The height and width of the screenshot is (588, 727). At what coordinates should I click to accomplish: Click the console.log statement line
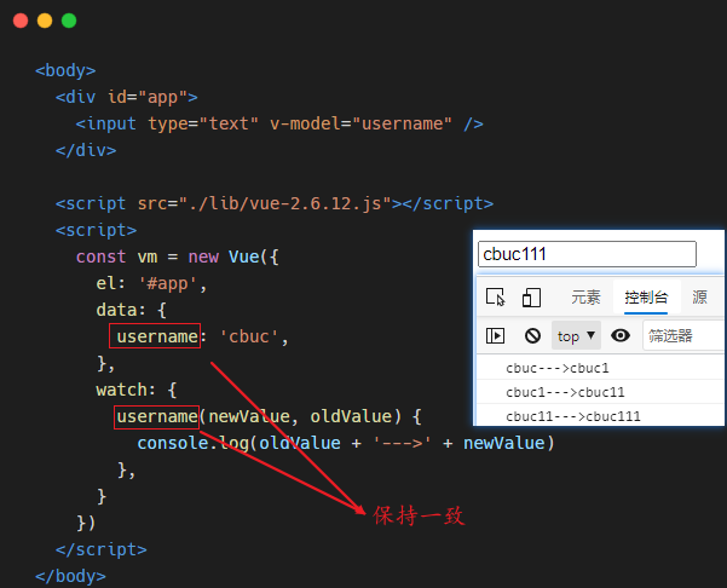coord(346,443)
